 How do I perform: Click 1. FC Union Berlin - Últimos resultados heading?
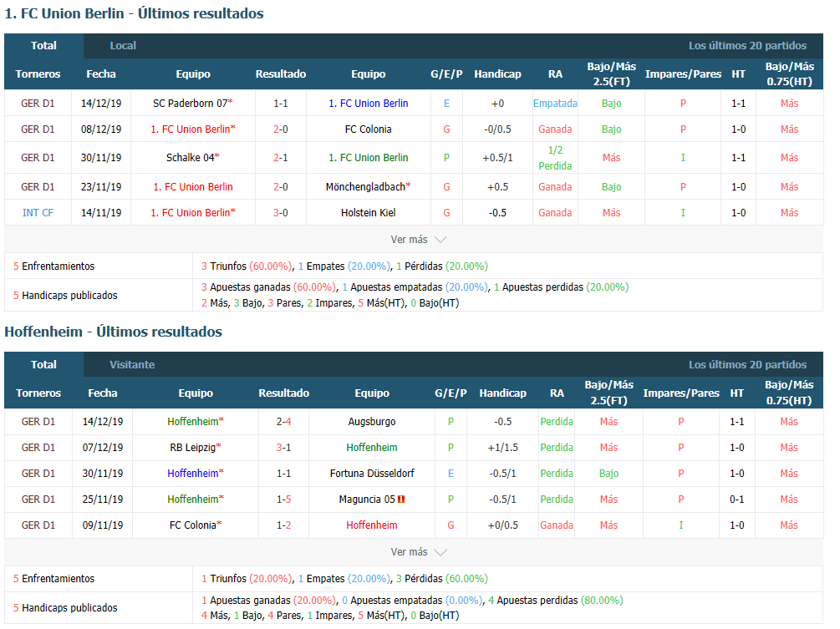click(x=134, y=13)
